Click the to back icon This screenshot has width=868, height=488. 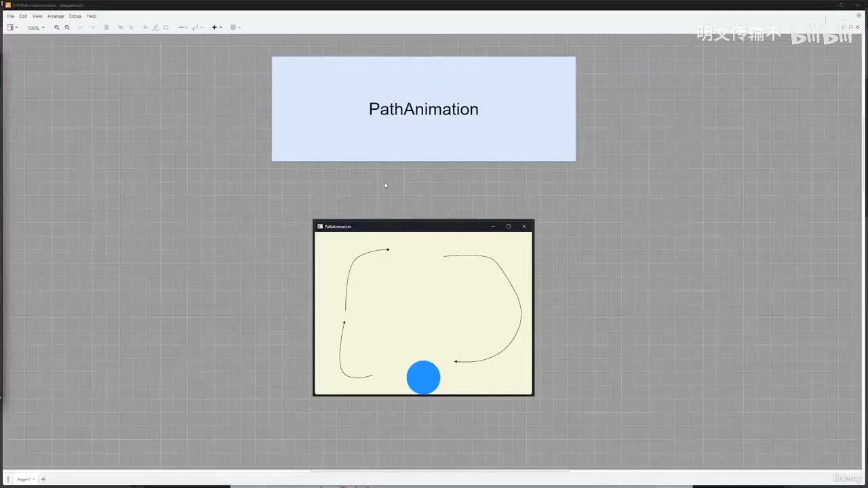(x=131, y=28)
